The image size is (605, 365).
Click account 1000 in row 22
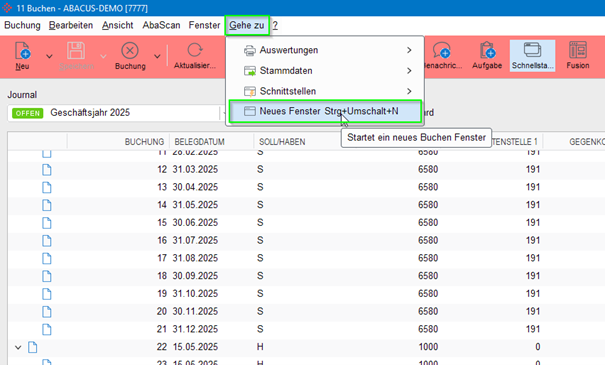click(428, 347)
